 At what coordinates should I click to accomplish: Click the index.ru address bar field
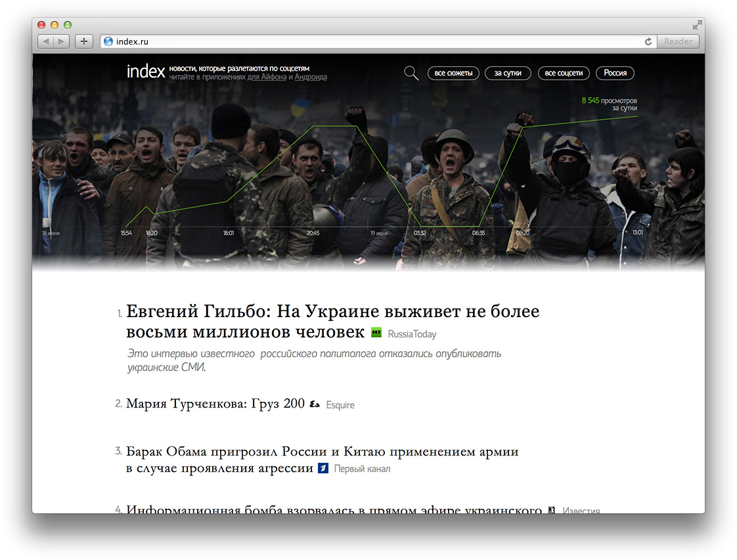(374, 41)
